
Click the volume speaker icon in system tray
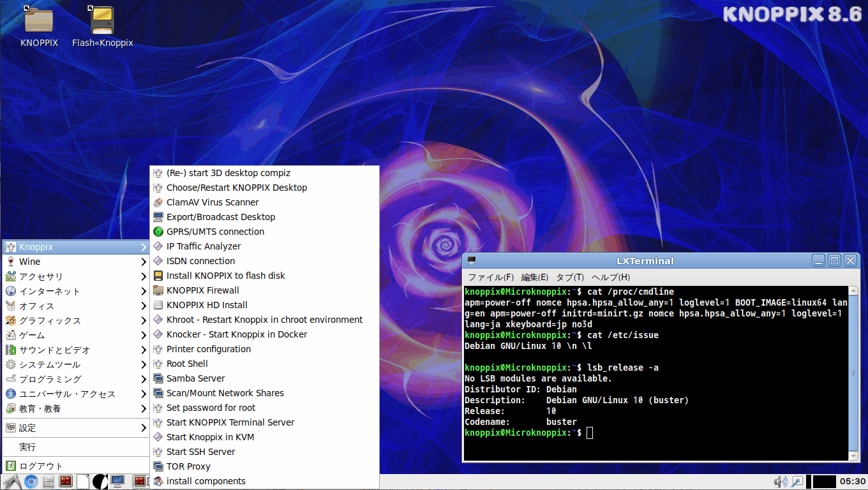coord(780,480)
